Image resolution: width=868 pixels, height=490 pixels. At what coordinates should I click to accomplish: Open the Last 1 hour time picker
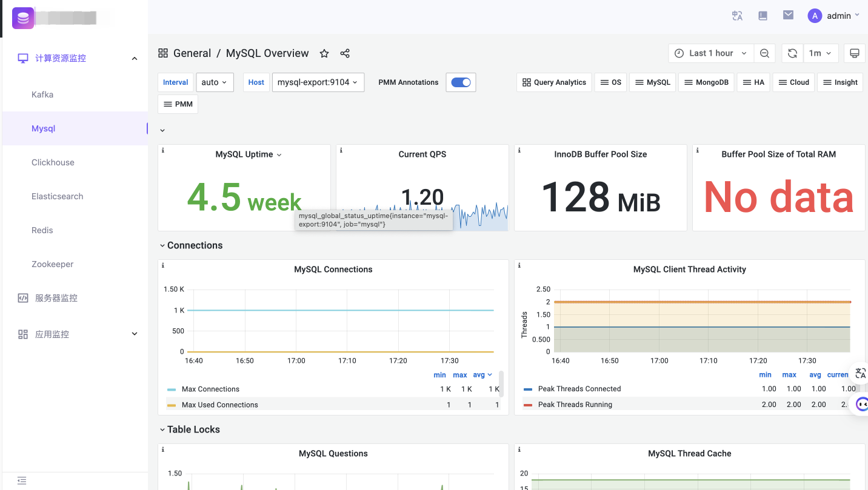point(711,53)
